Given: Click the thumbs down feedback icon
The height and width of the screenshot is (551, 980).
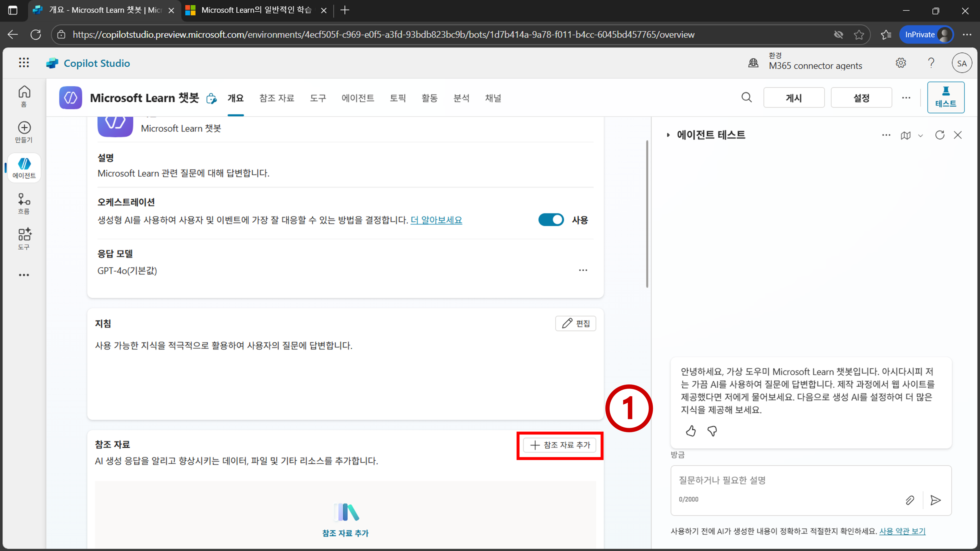Looking at the screenshot, I should [x=712, y=431].
